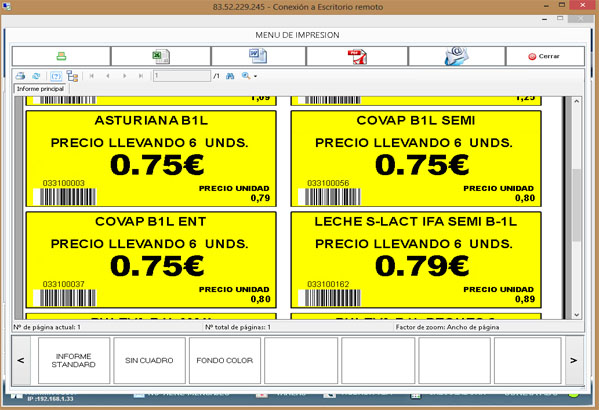The height and width of the screenshot is (410, 599).
Task: Click the green tray icon in remote taskbar
Action: click(573, 394)
